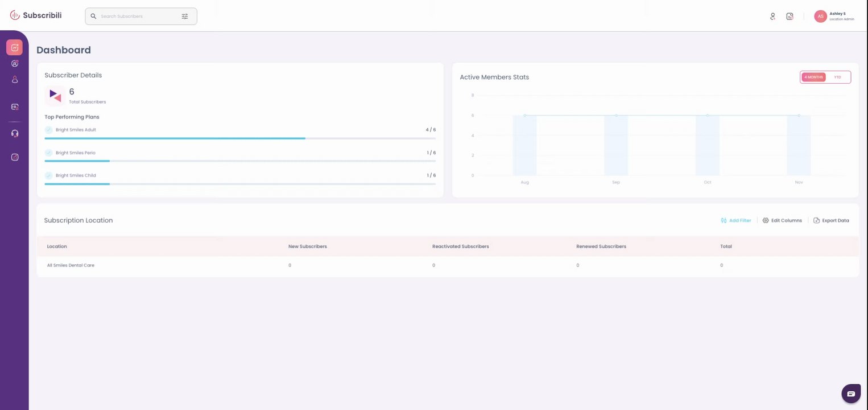The width and height of the screenshot is (868, 410).
Task: Click the single person icon in sidebar
Action: (15, 80)
